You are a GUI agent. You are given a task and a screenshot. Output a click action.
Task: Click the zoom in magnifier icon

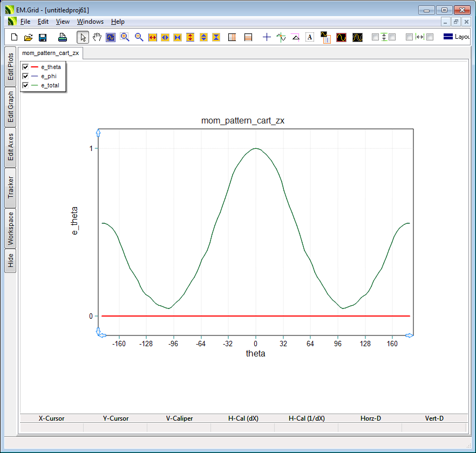click(x=125, y=37)
